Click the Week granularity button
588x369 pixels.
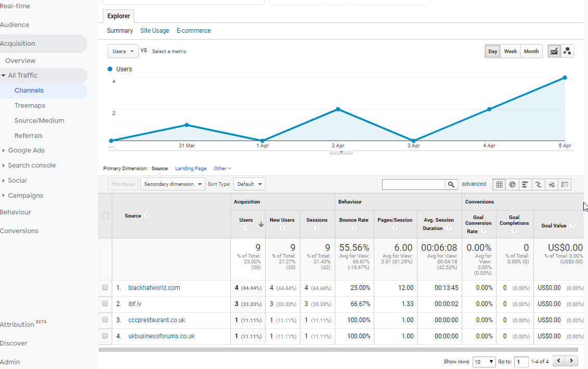pos(511,52)
